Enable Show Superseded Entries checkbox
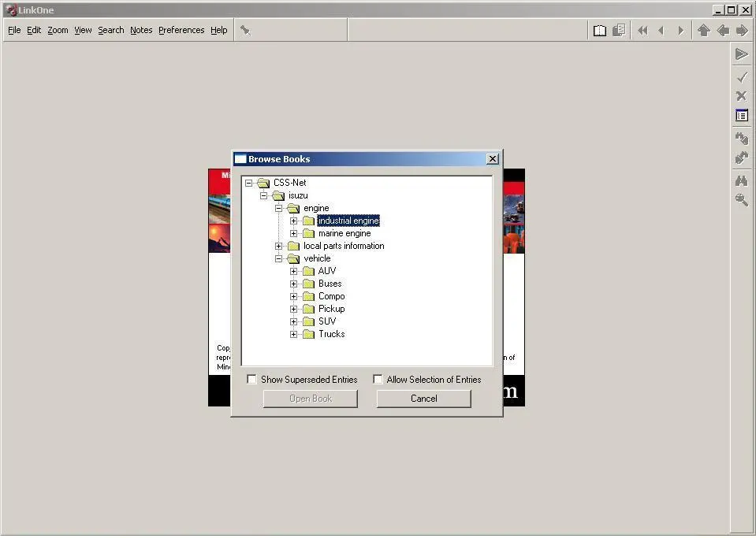Screen dimensions: 756x538 (x=251, y=379)
